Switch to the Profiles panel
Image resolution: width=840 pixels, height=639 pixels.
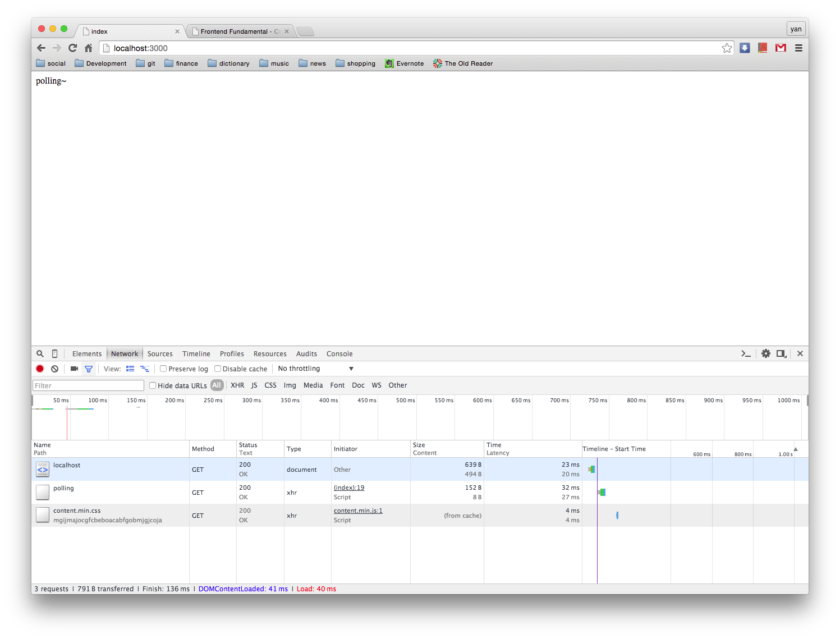click(x=232, y=354)
